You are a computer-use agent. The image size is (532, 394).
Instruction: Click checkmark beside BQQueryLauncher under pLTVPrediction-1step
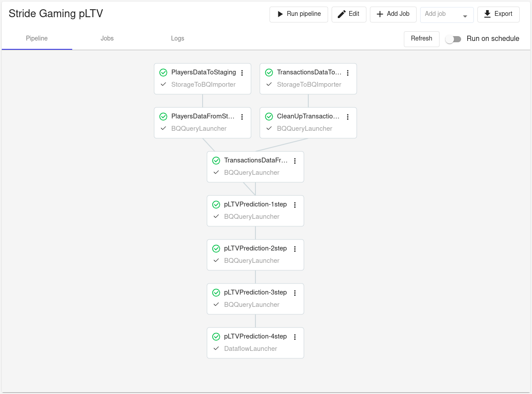[x=216, y=217]
